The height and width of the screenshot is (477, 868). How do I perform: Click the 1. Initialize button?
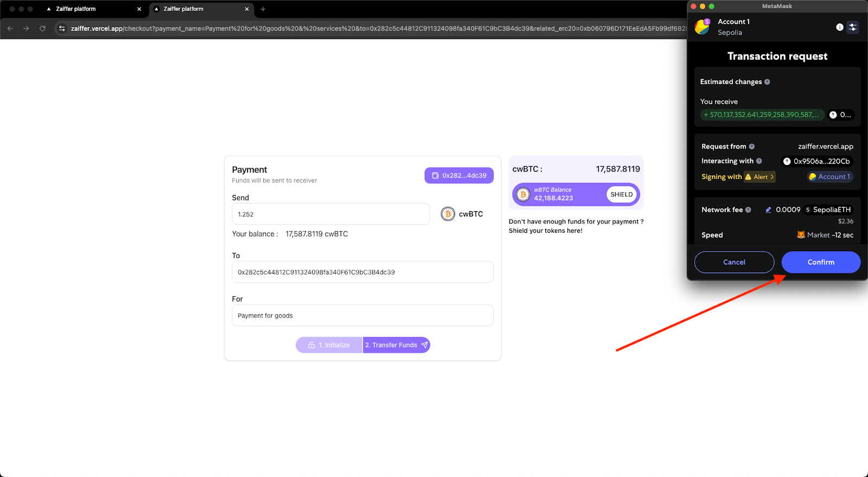pos(329,345)
